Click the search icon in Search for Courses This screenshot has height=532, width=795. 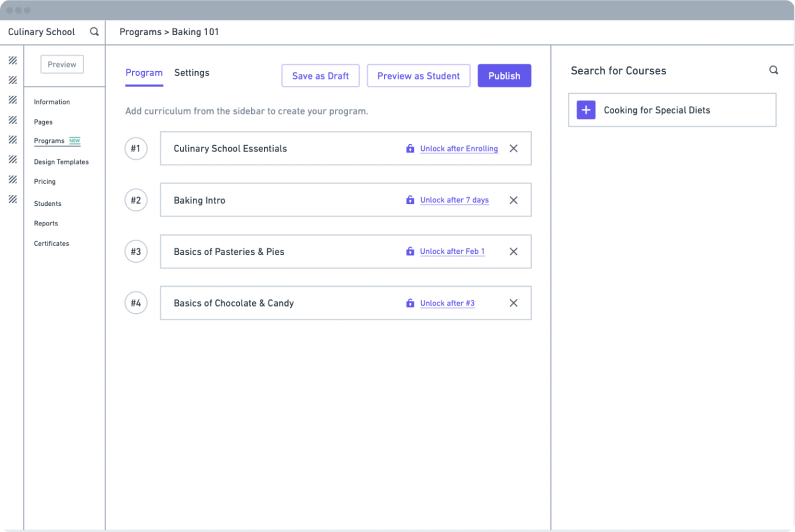[x=773, y=71]
